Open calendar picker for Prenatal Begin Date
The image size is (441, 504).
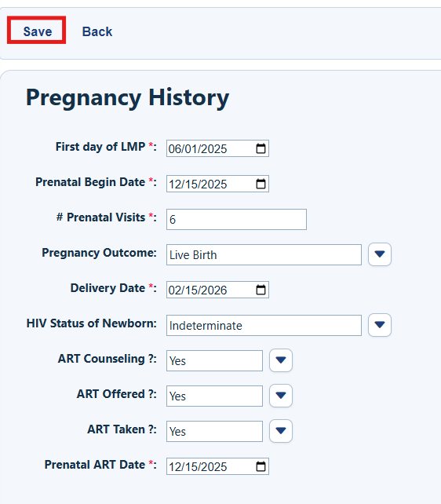click(261, 184)
